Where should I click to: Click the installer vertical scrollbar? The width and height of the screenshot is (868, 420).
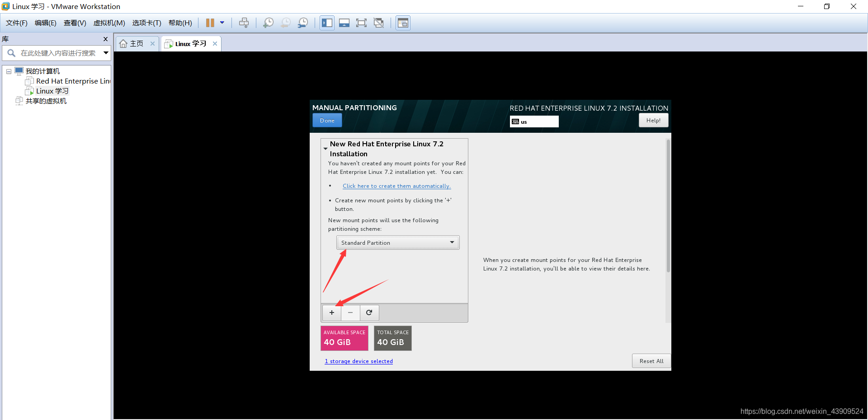[x=668, y=206]
